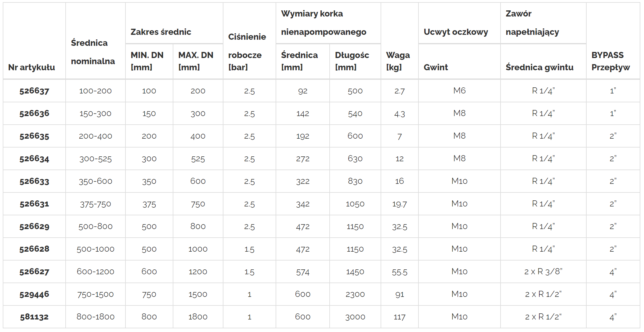Click article number 526628
The width and height of the screenshot is (644, 332).
pyautogui.click(x=34, y=249)
